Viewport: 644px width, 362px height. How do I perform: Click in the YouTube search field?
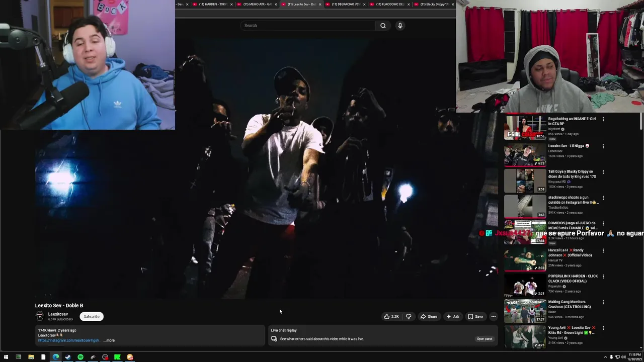click(308, 26)
